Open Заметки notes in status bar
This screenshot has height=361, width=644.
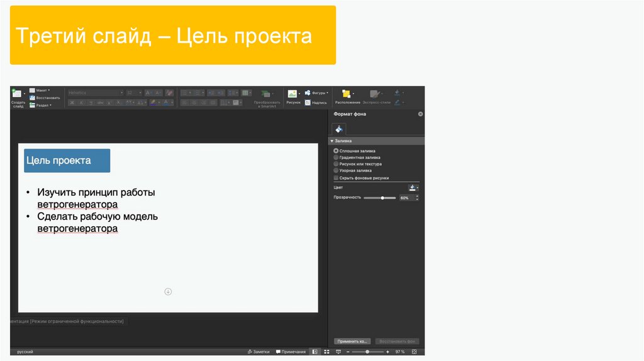pyautogui.click(x=259, y=352)
